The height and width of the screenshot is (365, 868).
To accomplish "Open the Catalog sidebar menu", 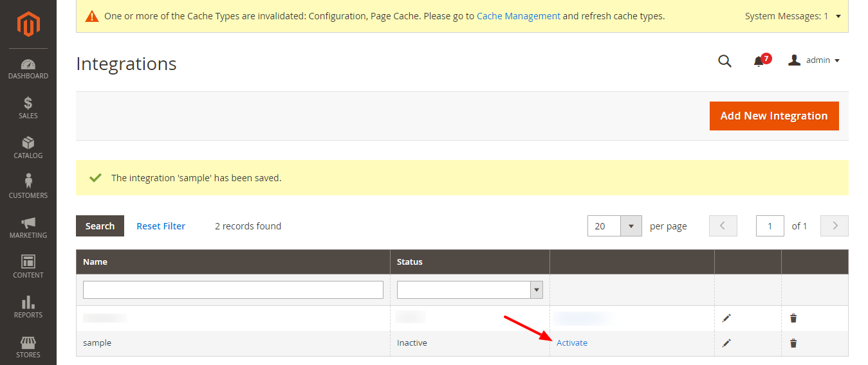I will click(28, 148).
